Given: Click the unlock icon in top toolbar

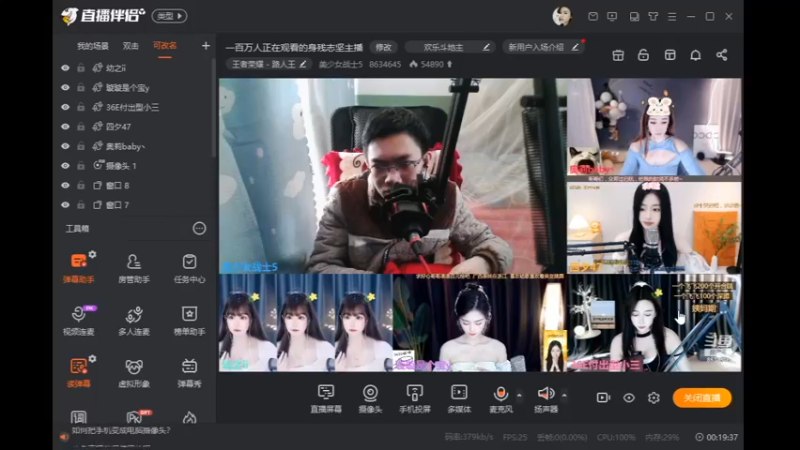Looking at the screenshot, I should click(643, 55).
